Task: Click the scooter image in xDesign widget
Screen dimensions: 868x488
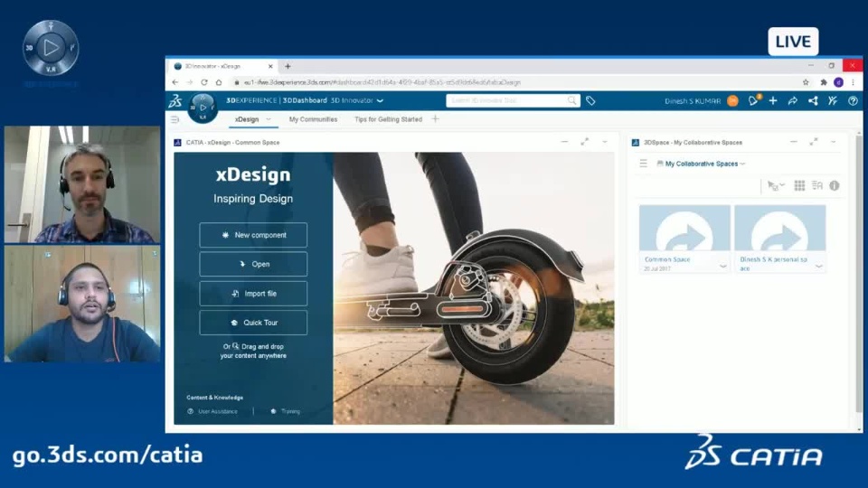Action: (x=473, y=288)
